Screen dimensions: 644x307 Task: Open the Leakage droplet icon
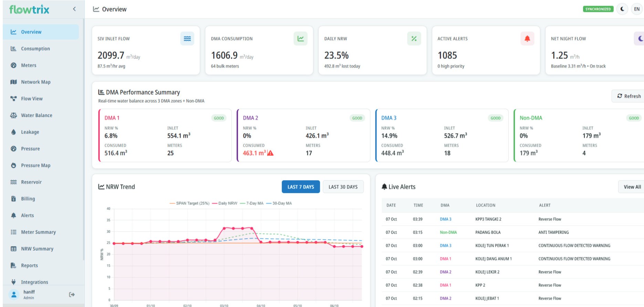pyautogui.click(x=13, y=132)
